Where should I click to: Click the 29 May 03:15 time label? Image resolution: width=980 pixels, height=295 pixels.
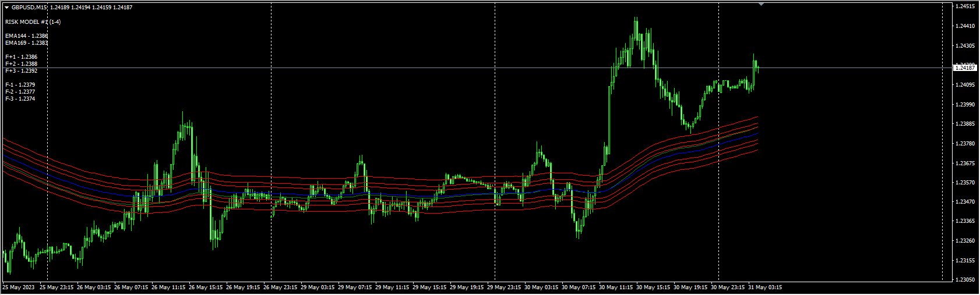[318, 287]
